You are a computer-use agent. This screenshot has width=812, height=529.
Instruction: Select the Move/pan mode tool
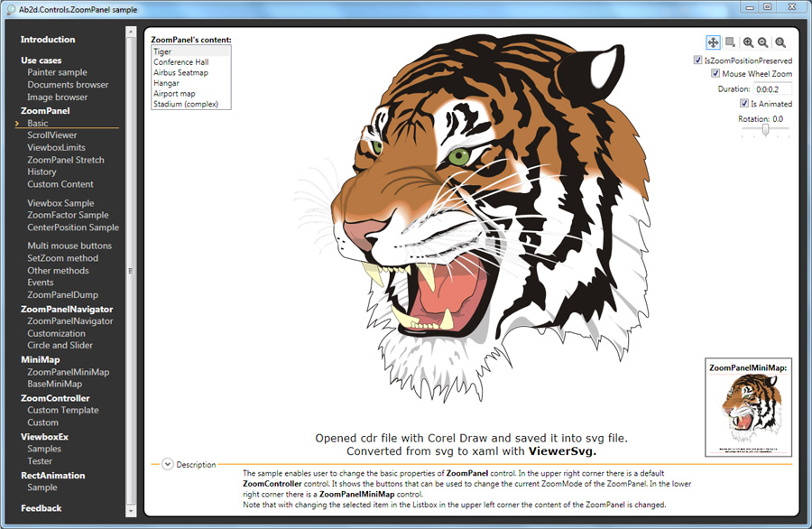tap(713, 42)
